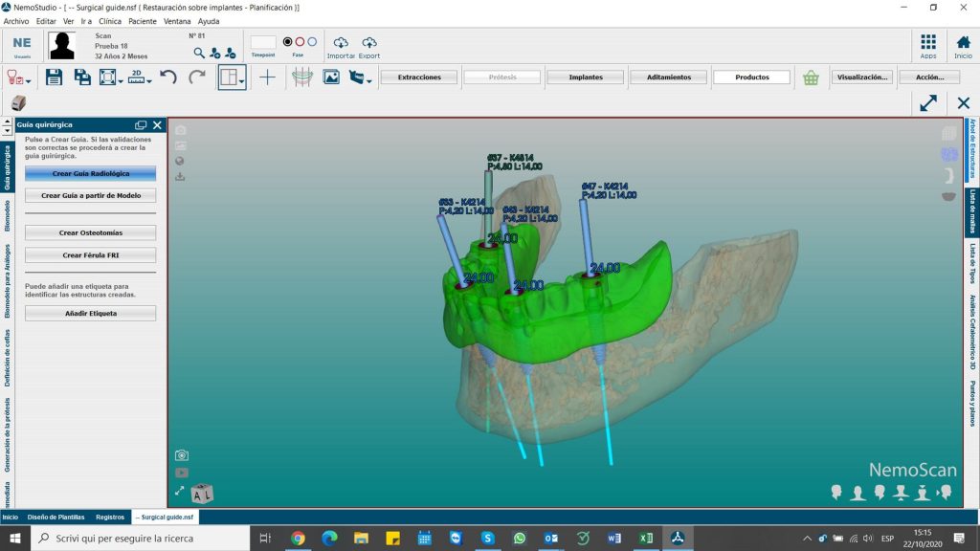Click the save-all double floppy icon
This screenshot has width=980, height=551.
(82, 77)
